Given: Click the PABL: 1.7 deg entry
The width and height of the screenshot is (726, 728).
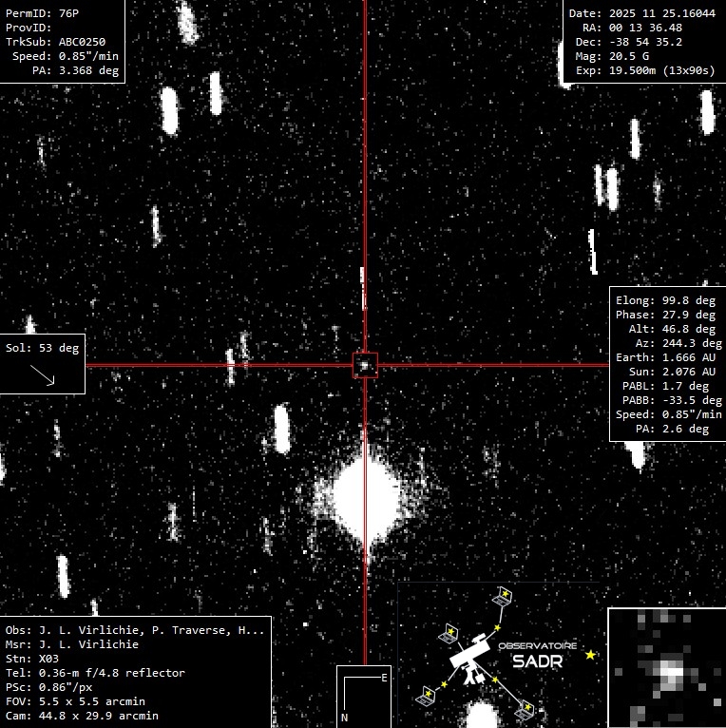Looking at the screenshot, I should (x=665, y=386).
